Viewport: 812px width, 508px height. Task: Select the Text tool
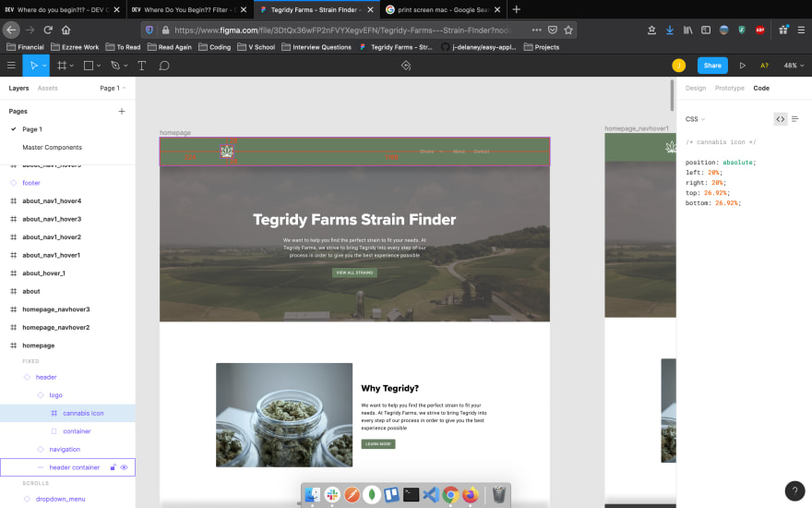point(141,66)
